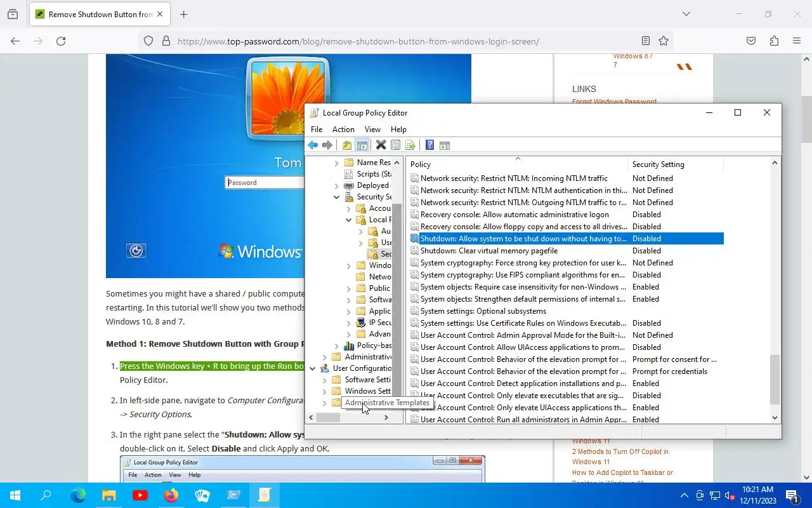Viewport: 812px width, 508px height.
Task: Click the Help question-mark toolbar icon
Action: point(429,145)
